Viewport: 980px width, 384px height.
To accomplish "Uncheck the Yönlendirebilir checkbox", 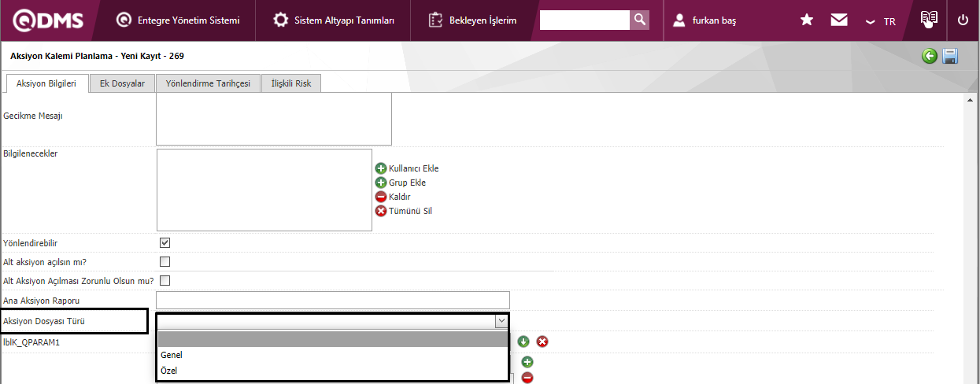I will 165,243.
